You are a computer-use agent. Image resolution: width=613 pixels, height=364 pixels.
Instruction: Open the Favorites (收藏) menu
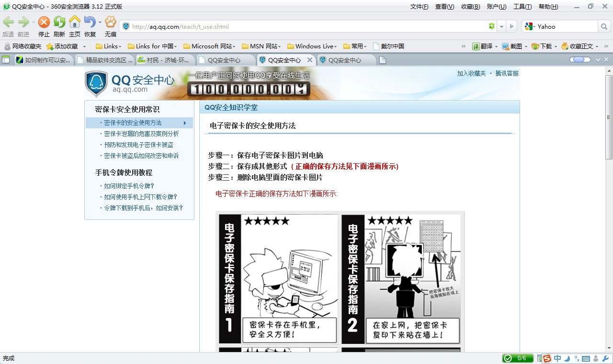click(x=471, y=6)
